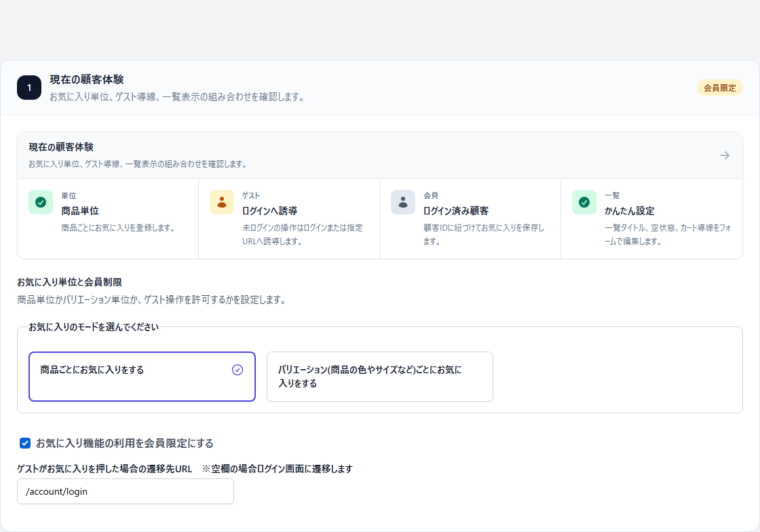The height and width of the screenshot is (532, 760).
Task: Select バリエーションごとにお気に入りをする mode option
Action: coord(379,377)
